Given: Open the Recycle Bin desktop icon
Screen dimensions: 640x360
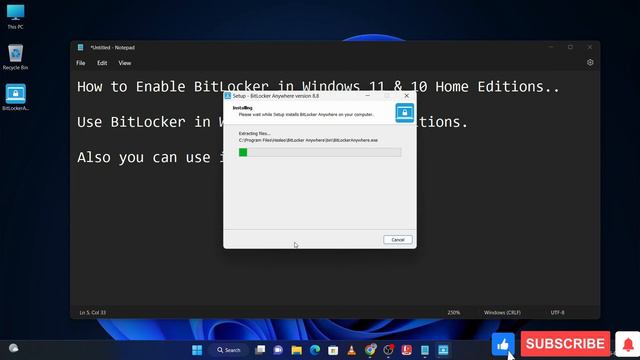Looking at the screenshot, I should 16,57.
